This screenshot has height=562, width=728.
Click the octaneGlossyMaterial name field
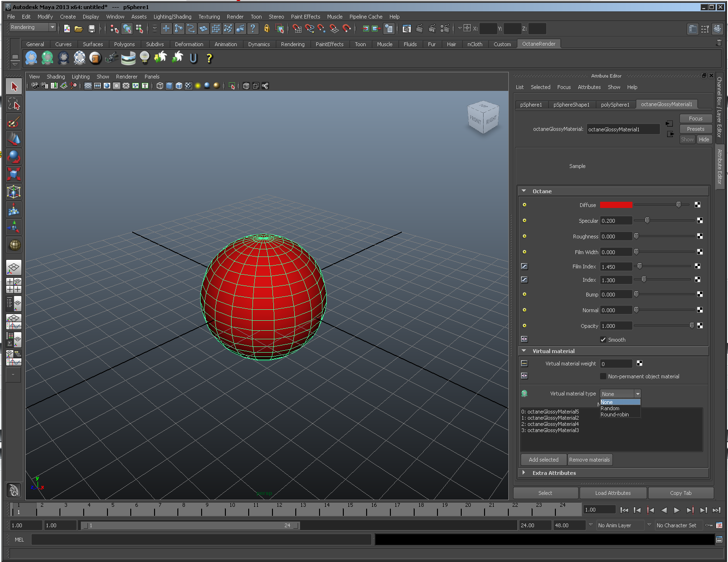(623, 129)
